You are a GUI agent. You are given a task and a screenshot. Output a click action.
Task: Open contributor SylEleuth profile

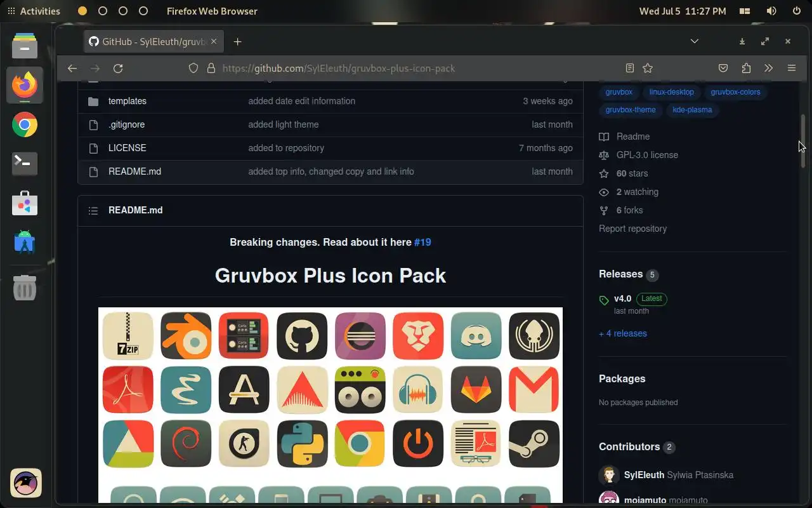644,475
